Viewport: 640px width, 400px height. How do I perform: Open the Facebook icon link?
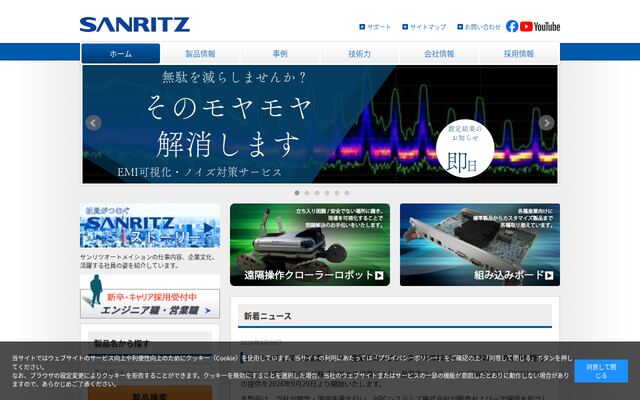[512, 26]
